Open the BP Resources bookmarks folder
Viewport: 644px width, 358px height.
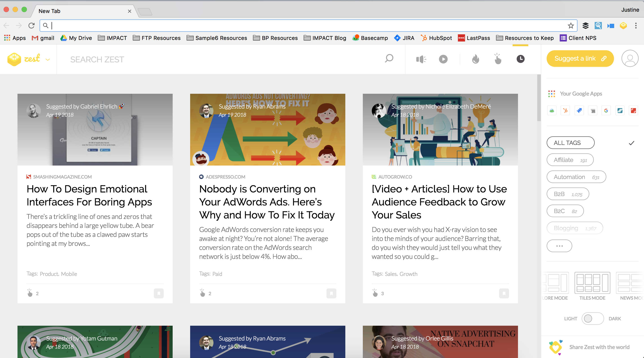275,38
